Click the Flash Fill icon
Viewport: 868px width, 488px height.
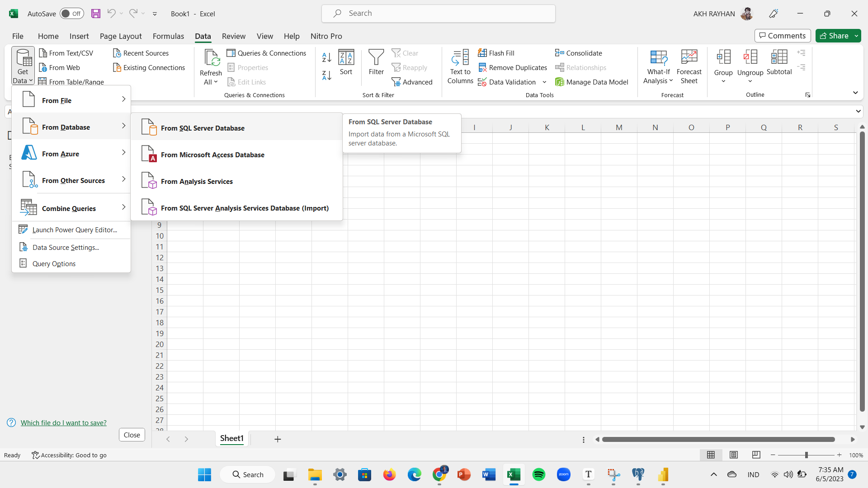(482, 53)
